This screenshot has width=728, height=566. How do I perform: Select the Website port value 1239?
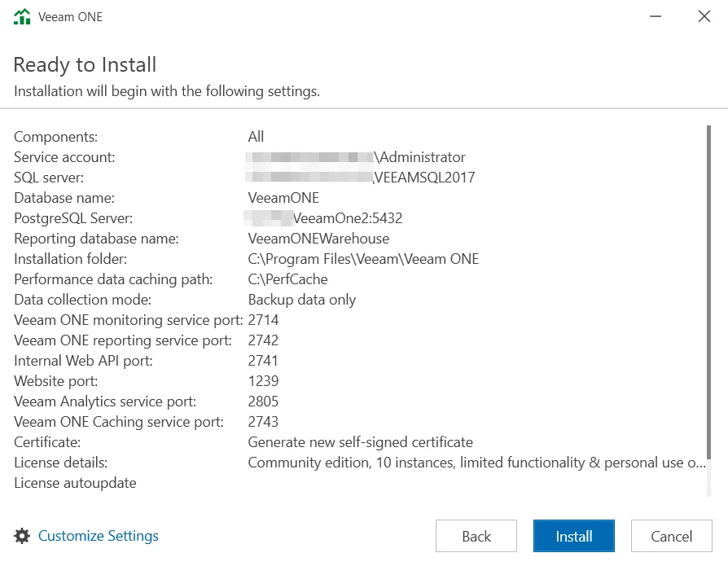(263, 381)
